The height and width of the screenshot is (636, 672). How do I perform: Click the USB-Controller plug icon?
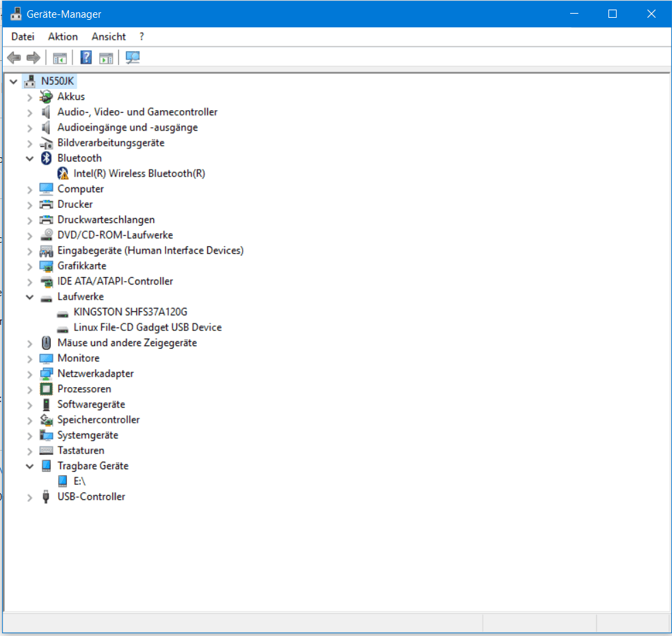[46, 496]
